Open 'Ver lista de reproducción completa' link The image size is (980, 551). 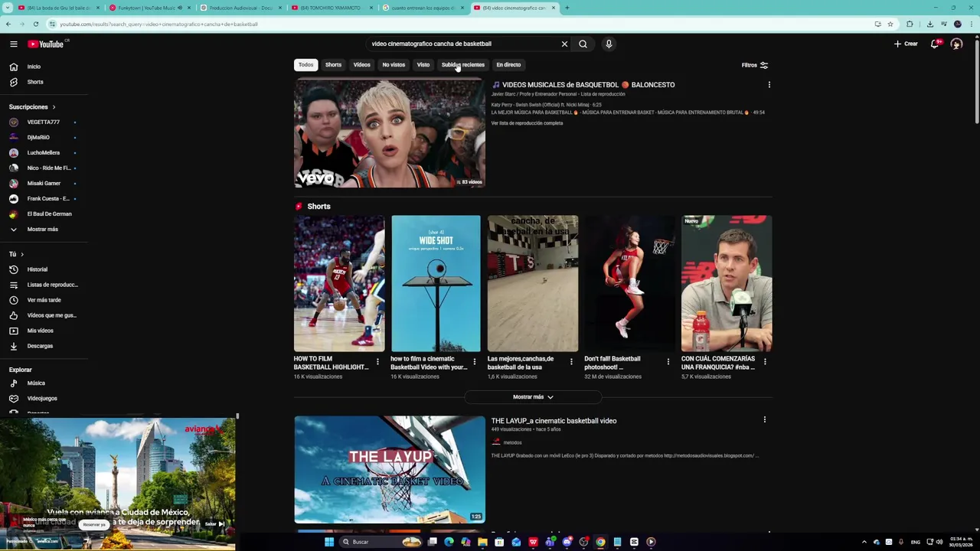pyautogui.click(x=527, y=123)
